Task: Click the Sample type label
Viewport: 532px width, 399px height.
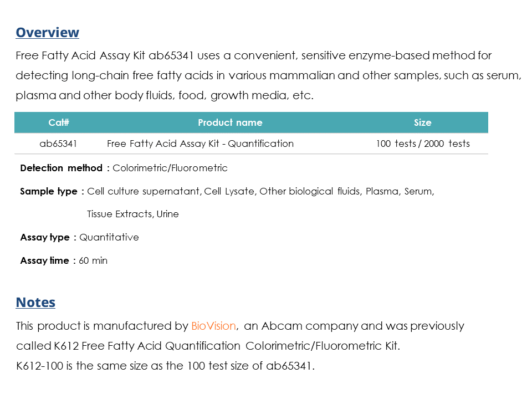Action: [x=49, y=191]
